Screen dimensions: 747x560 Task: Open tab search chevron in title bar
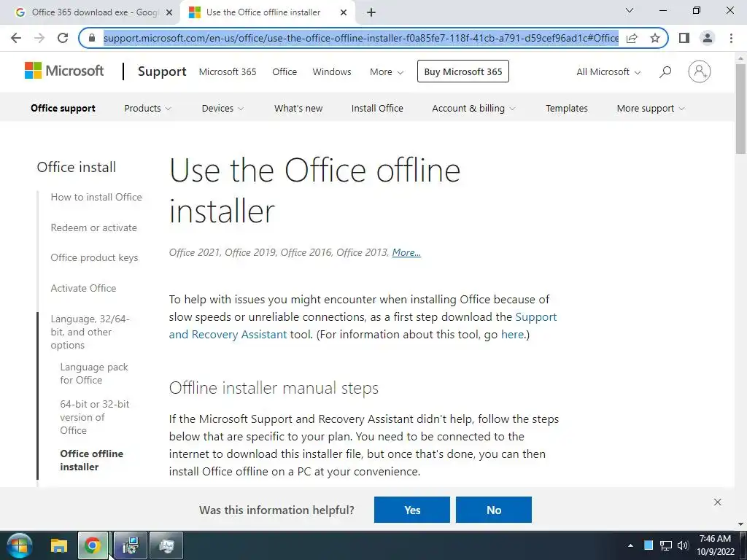(630, 10)
